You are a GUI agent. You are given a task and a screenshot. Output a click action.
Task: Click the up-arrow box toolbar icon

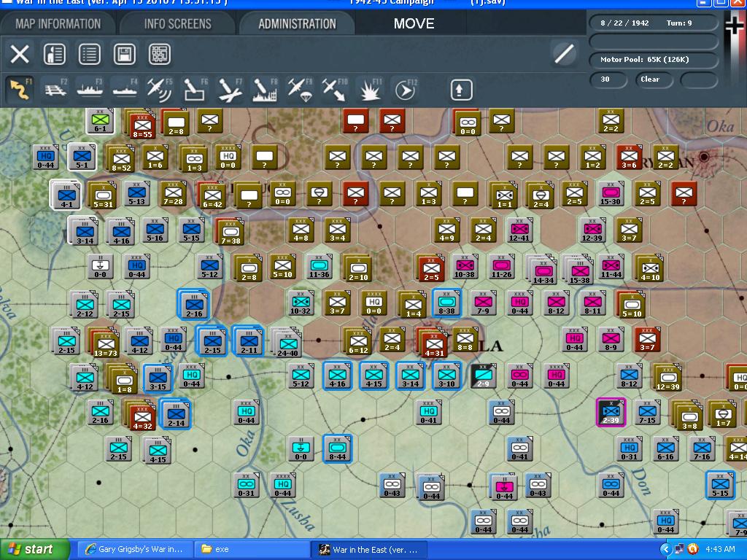point(461,90)
